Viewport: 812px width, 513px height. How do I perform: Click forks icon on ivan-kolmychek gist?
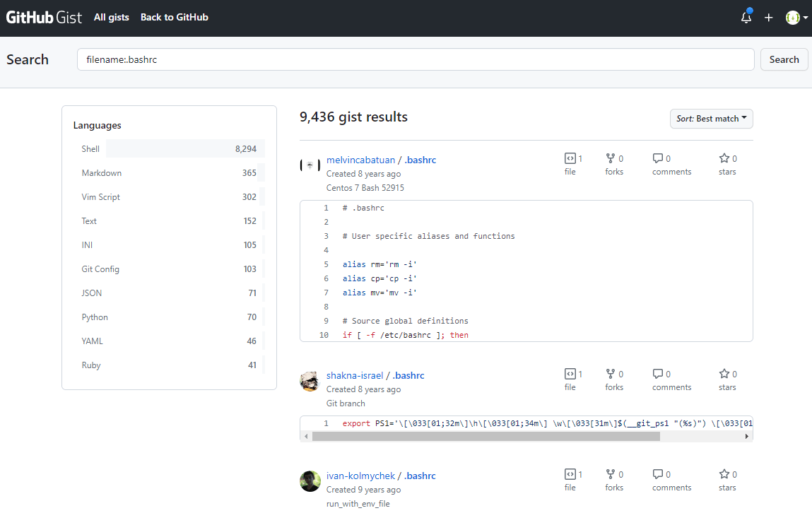[x=611, y=473]
